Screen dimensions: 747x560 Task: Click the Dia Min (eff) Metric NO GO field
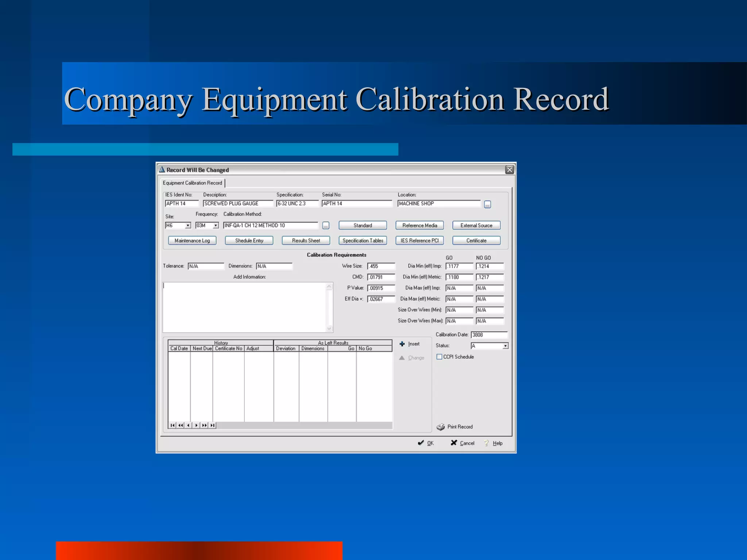(x=490, y=277)
